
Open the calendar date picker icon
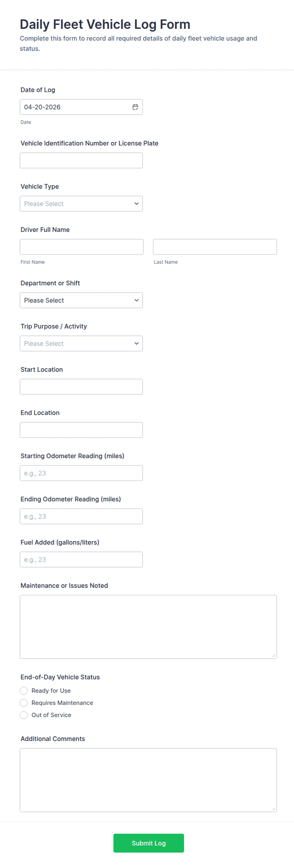coord(135,107)
